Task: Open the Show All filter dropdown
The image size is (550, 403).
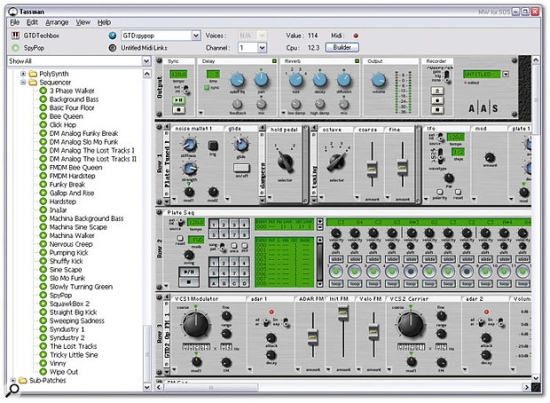Action: click(147, 61)
